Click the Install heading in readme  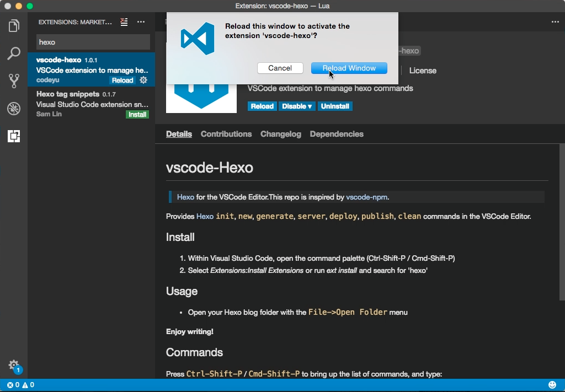pos(180,237)
